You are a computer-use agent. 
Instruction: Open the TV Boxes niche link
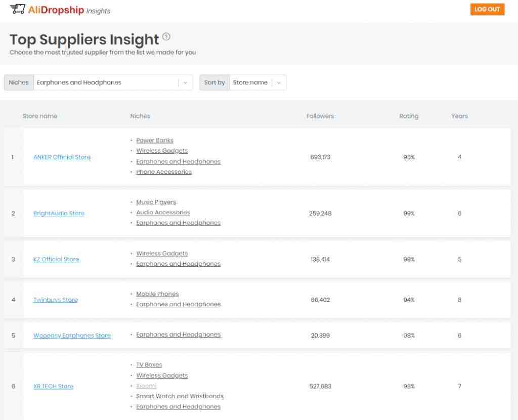[x=149, y=365]
